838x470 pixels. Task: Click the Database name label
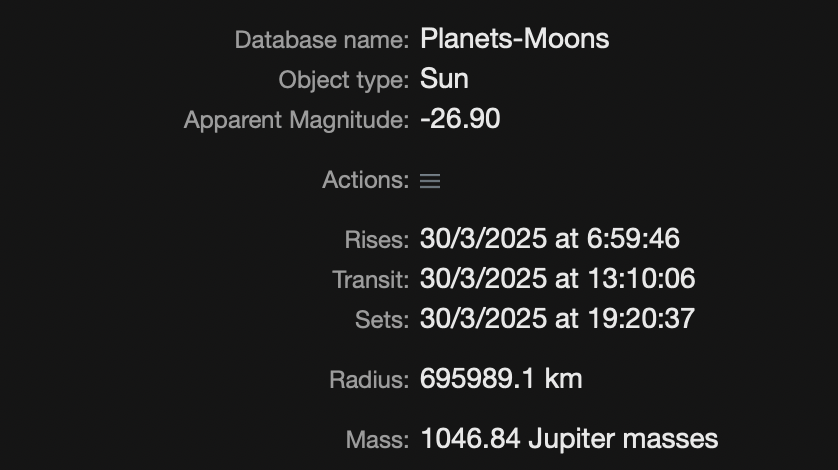point(321,40)
